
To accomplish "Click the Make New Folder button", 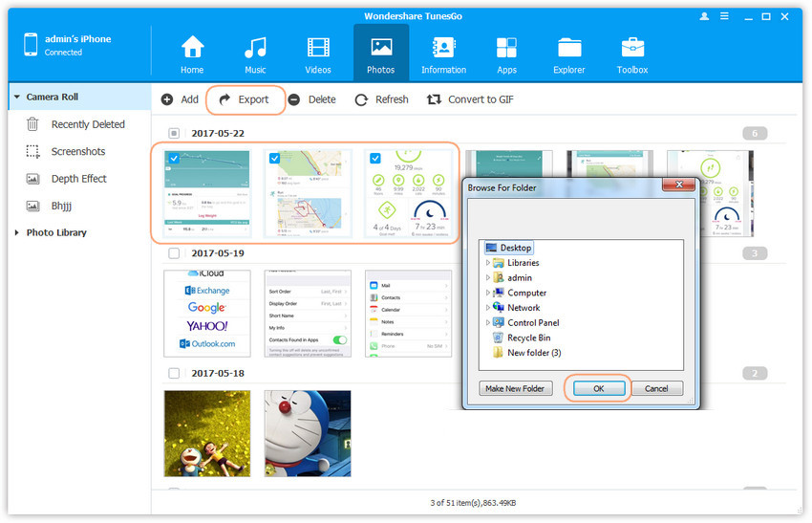I will tap(514, 388).
